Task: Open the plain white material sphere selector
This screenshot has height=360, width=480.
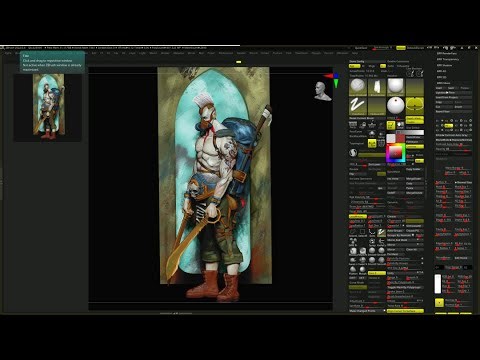Action: [x=396, y=87]
